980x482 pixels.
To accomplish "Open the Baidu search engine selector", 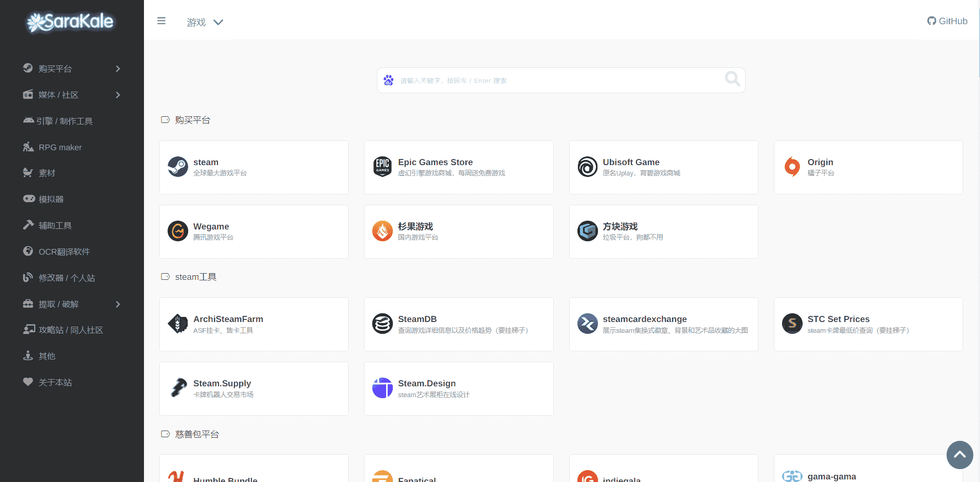I will click(389, 80).
